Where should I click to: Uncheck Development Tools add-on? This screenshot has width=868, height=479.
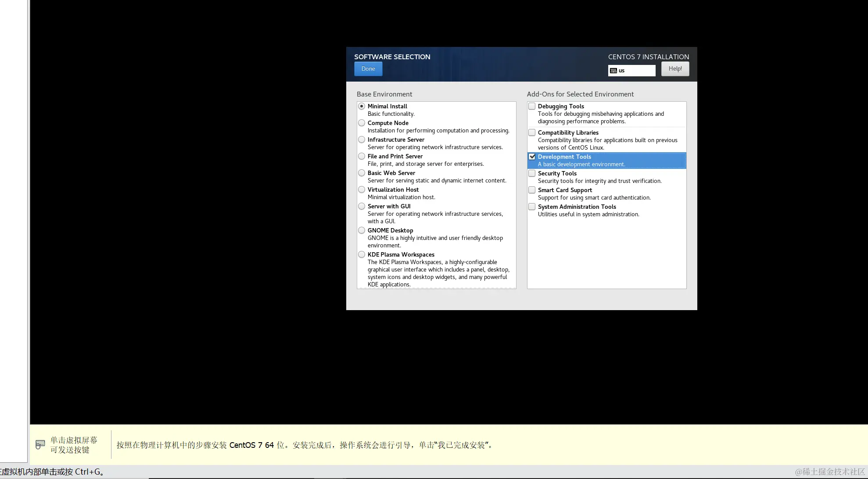click(x=532, y=157)
